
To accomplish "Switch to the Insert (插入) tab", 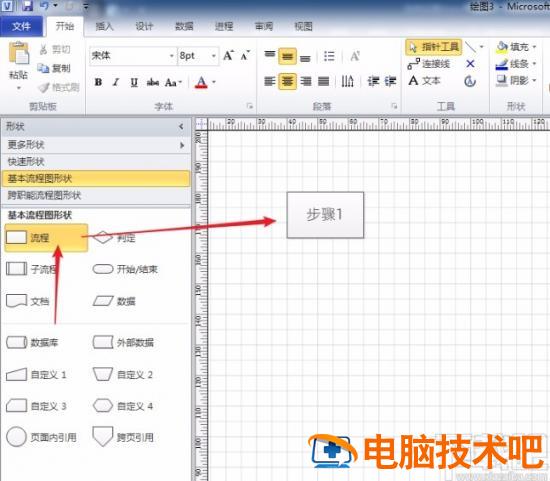I will pos(104,26).
